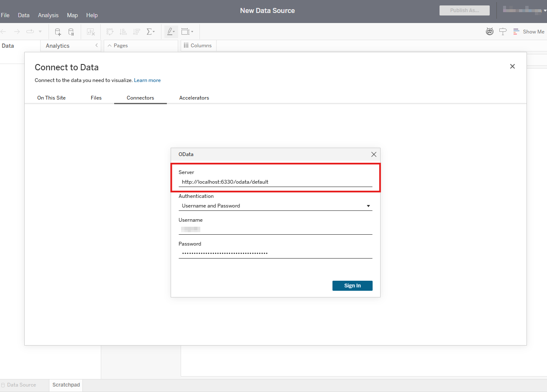Collapse the side pane with chevron
The width and height of the screenshot is (547, 392).
point(97,45)
